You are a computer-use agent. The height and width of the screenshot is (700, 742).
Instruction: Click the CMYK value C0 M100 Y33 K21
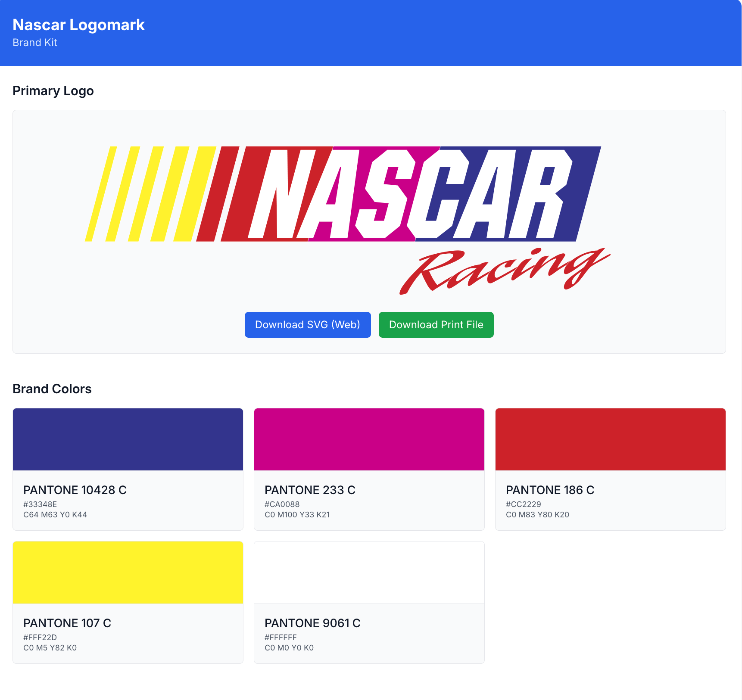pyautogui.click(x=297, y=515)
